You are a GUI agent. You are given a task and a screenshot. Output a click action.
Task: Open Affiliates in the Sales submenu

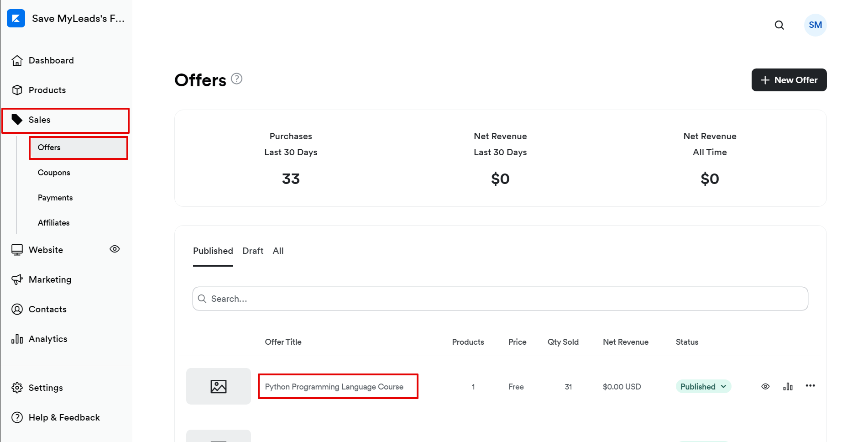click(x=54, y=223)
